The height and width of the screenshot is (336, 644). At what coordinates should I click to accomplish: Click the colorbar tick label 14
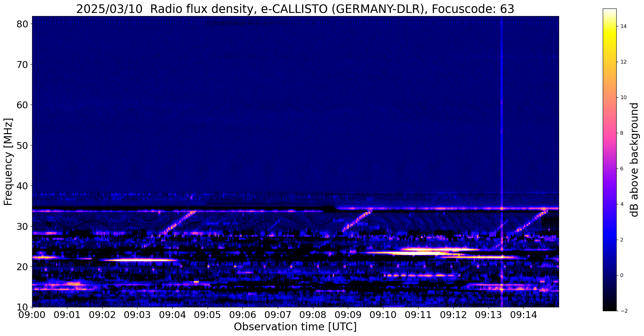[x=623, y=26]
